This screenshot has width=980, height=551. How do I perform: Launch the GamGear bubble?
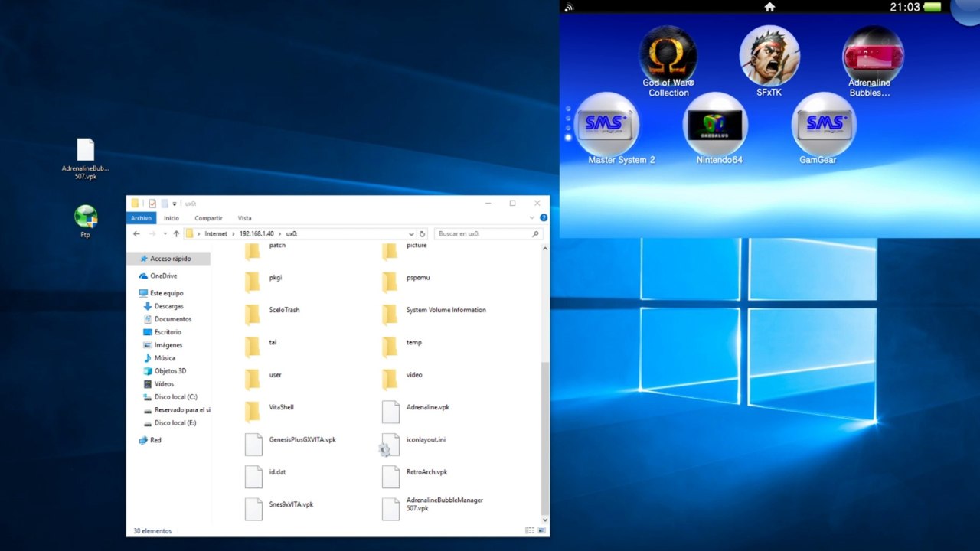824,123
